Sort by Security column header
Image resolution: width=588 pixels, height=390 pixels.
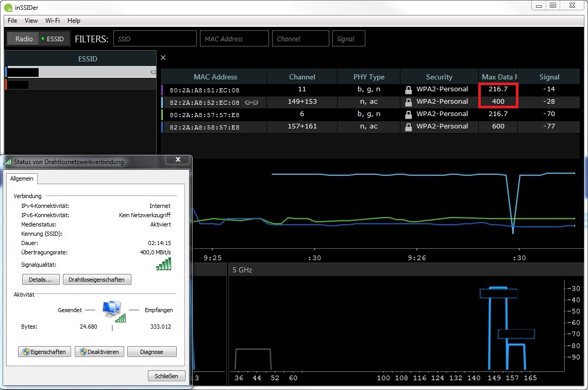[439, 77]
